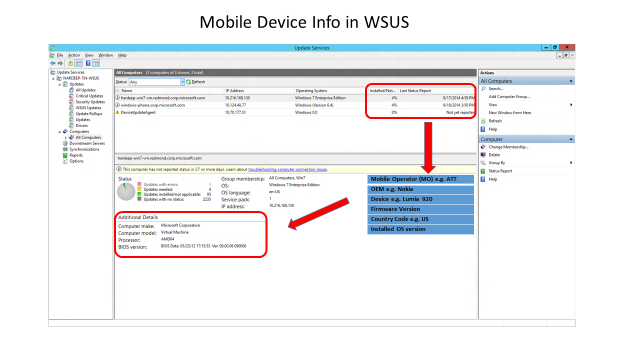Click Refresh in the Actions pane
Viewport: 640px width, 360px height.
495,121
